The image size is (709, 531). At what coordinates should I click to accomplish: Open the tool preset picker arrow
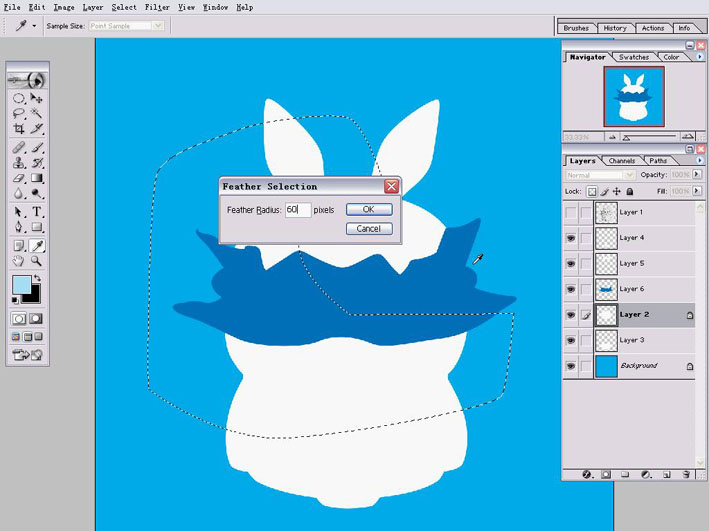34,26
